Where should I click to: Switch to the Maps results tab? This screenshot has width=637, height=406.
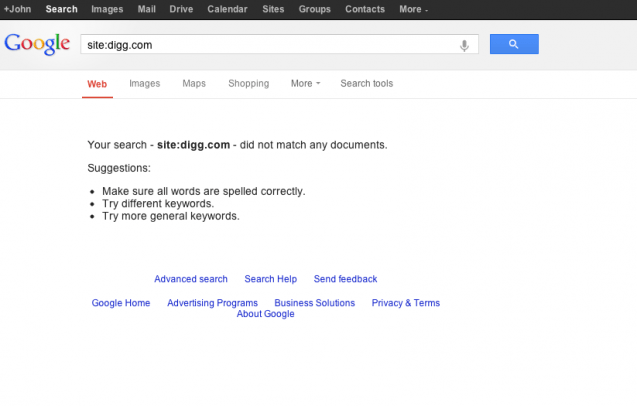[x=194, y=84]
